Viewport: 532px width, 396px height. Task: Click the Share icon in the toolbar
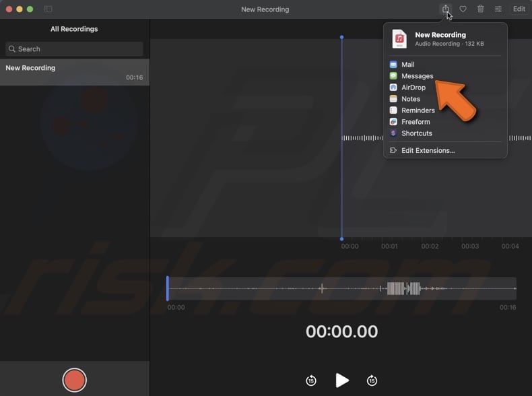pyautogui.click(x=445, y=9)
